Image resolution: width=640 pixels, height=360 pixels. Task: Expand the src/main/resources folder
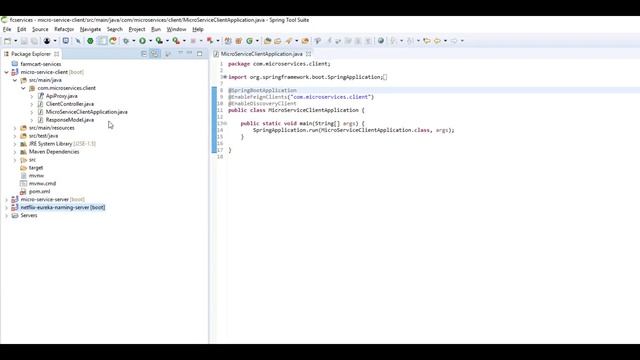(x=15, y=128)
